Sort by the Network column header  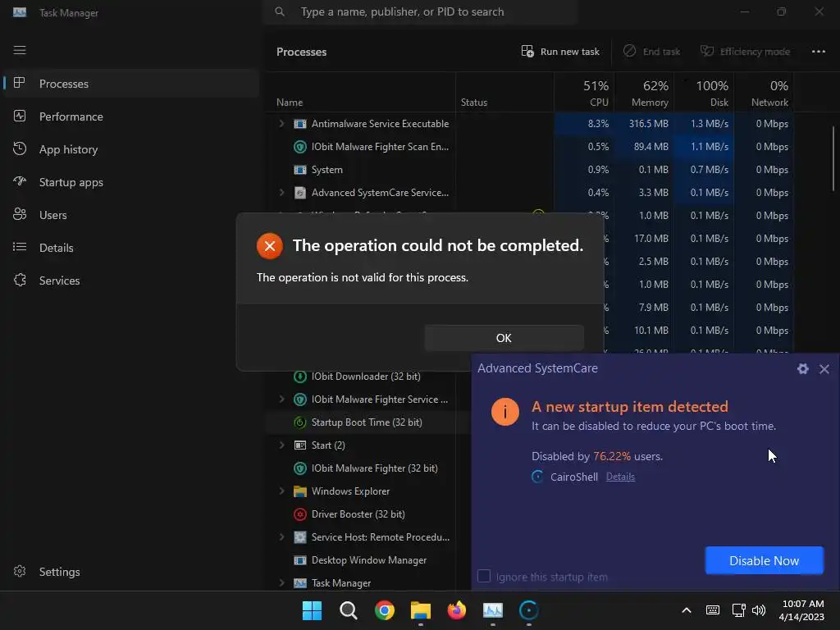[764, 93]
